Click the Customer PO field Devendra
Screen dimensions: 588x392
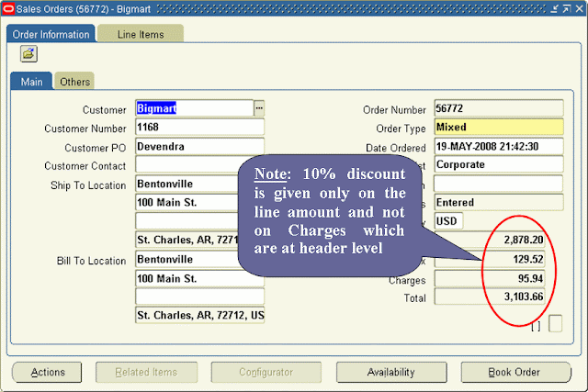pyautogui.click(x=200, y=146)
